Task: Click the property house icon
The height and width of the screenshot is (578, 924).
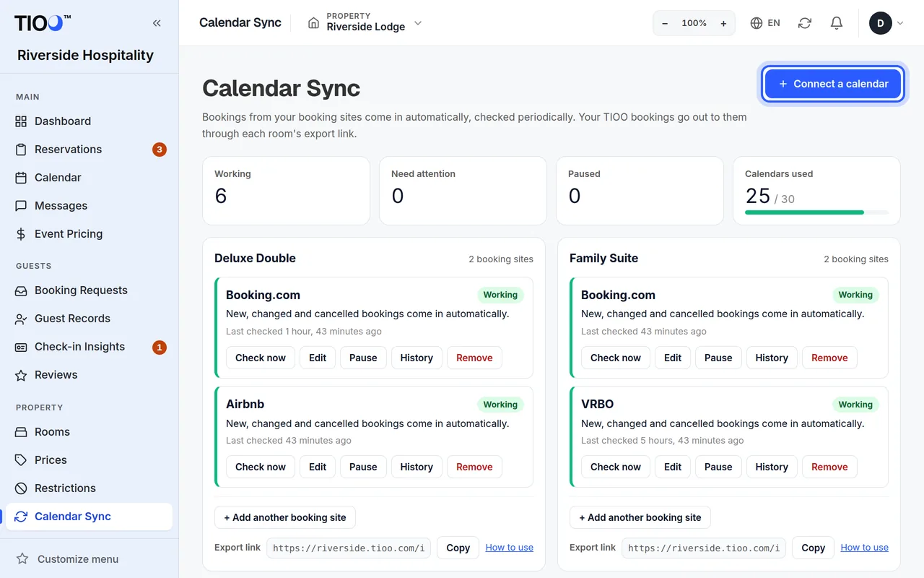Action: tap(313, 23)
